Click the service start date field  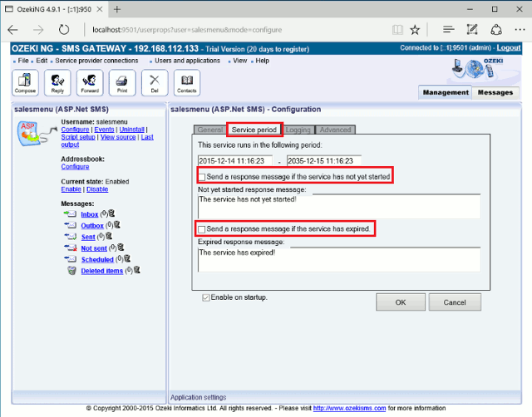234,160
